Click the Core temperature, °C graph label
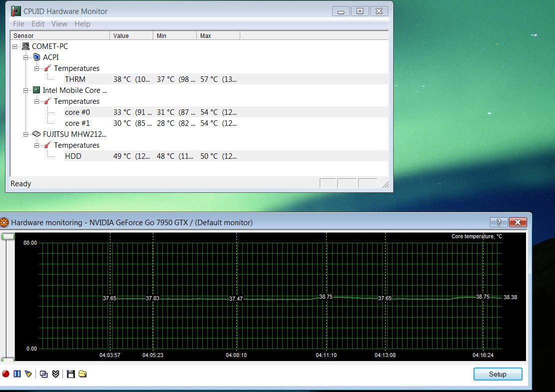Image resolution: width=555 pixels, height=392 pixels. pyautogui.click(x=477, y=236)
